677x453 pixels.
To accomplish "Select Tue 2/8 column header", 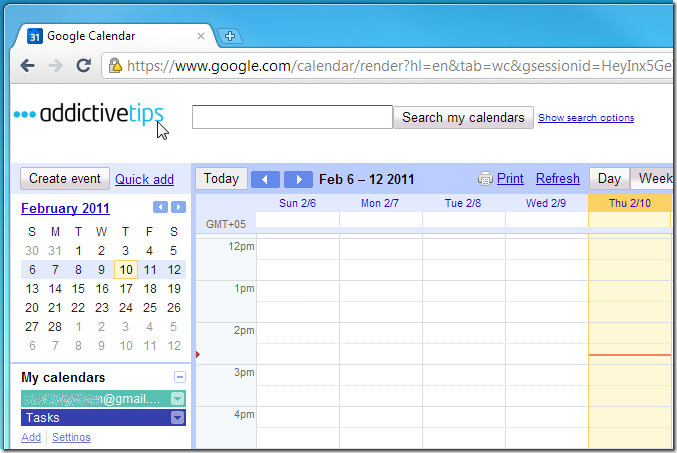I will 463,203.
